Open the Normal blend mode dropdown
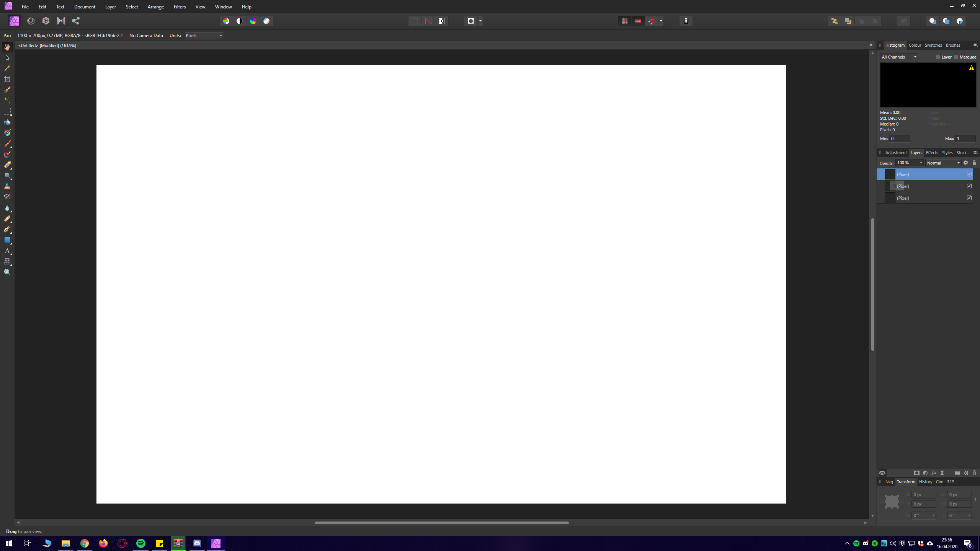The image size is (980, 551). pos(944,163)
